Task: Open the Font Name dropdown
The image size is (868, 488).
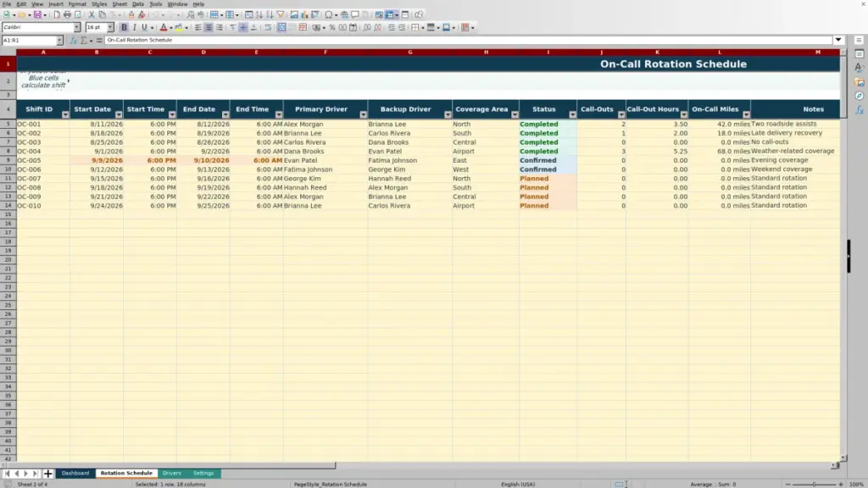Action: 77,28
